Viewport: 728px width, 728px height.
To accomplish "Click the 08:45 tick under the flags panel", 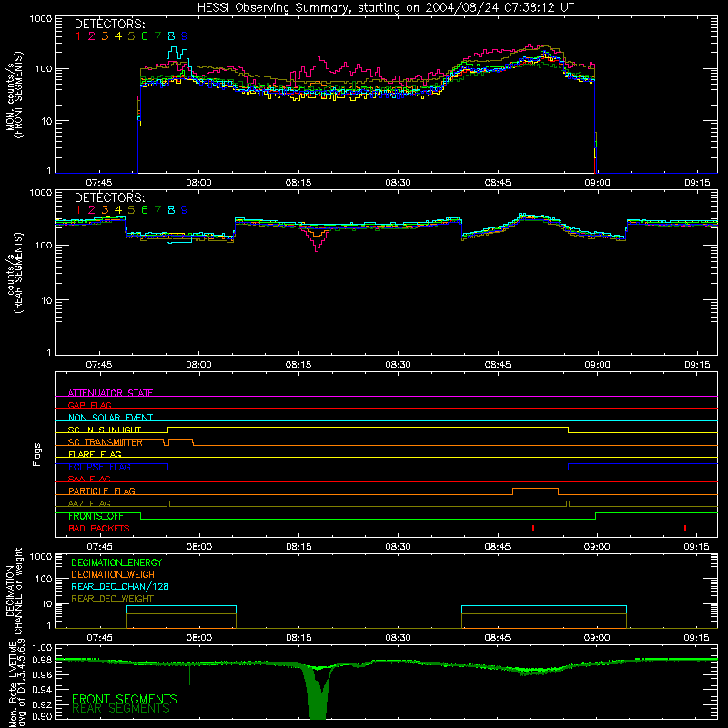I will [498, 547].
